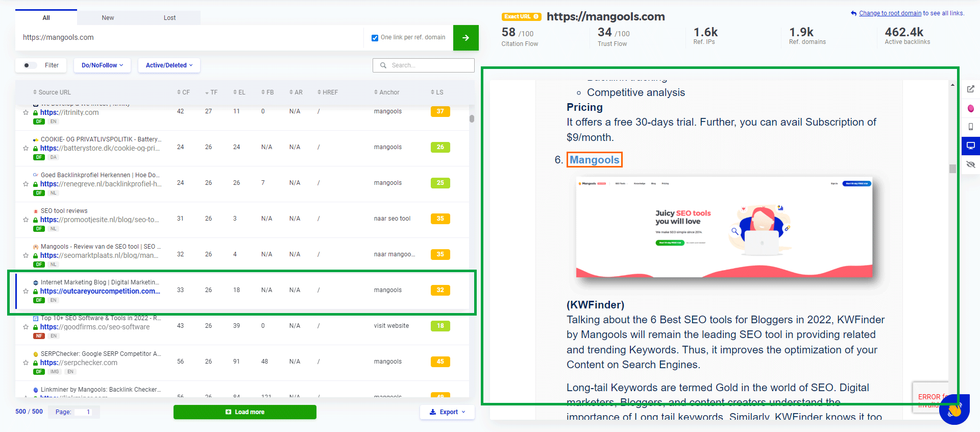The image size is (980, 432).
Task: Switch preview to mobile view icon
Action: [x=970, y=127]
